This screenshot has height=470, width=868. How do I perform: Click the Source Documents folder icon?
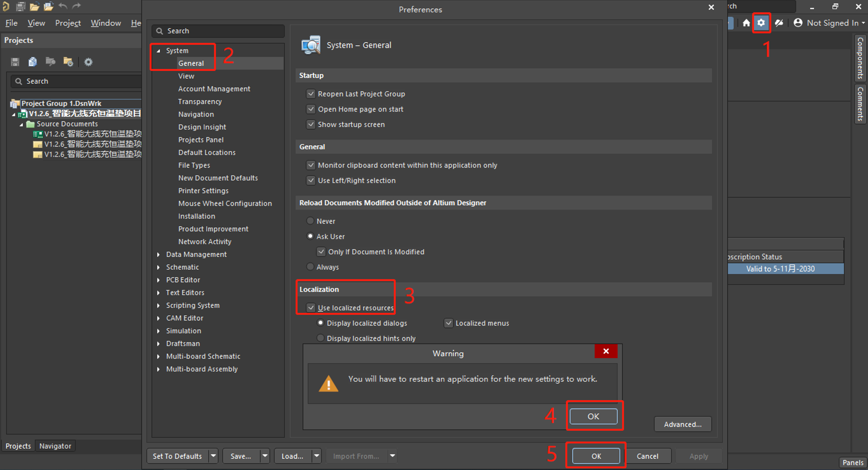pos(30,124)
